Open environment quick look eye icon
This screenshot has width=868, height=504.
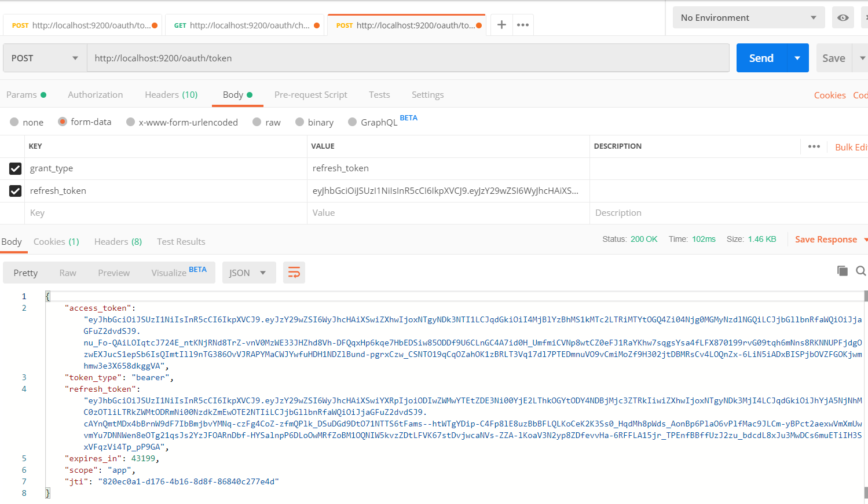(843, 18)
